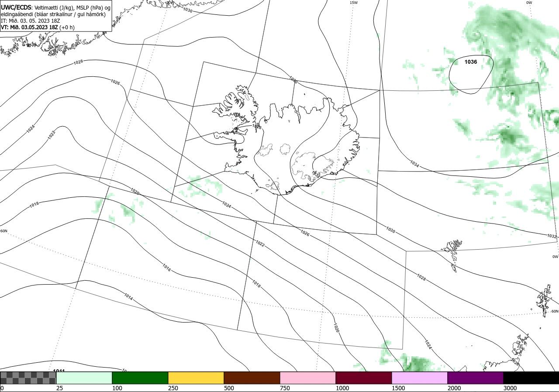Click the legend value "25"
Image resolution: width=559 pixels, height=392 pixels.
tap(59, 388)
